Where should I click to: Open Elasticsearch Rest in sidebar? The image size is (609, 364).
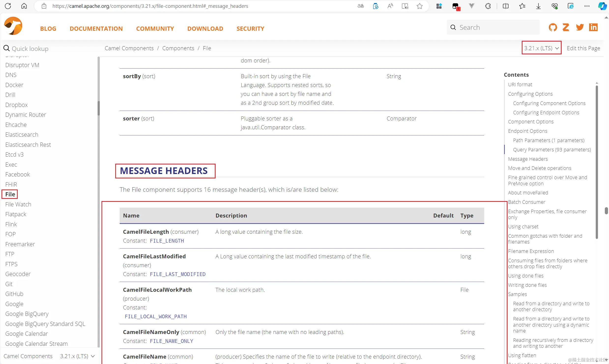pyautogui.click(x=28, y=145)
